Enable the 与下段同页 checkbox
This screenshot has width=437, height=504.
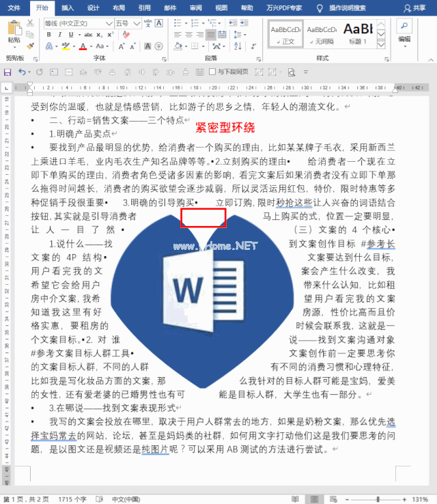(212, 72)
